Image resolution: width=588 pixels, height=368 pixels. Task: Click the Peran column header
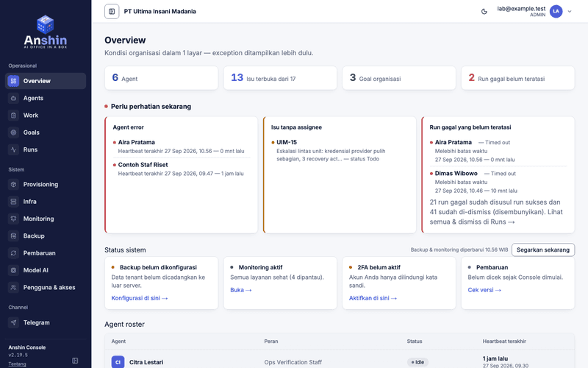271,342
